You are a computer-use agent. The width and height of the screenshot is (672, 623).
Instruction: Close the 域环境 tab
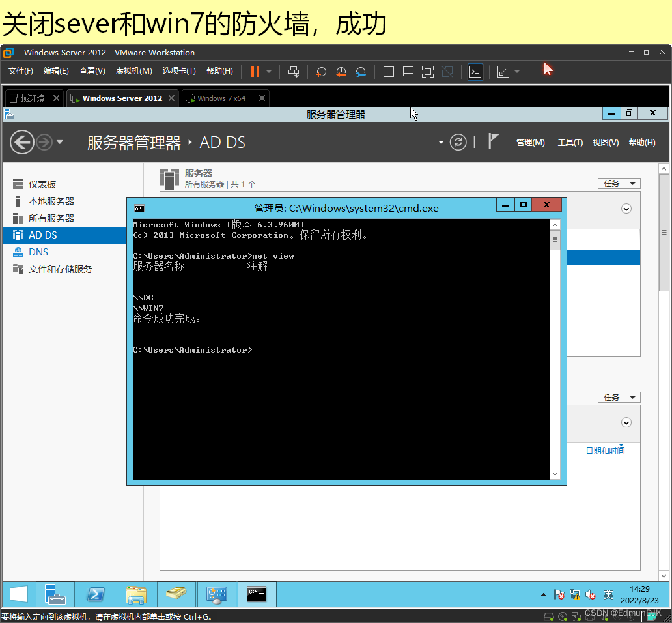[x=56, y=98]
